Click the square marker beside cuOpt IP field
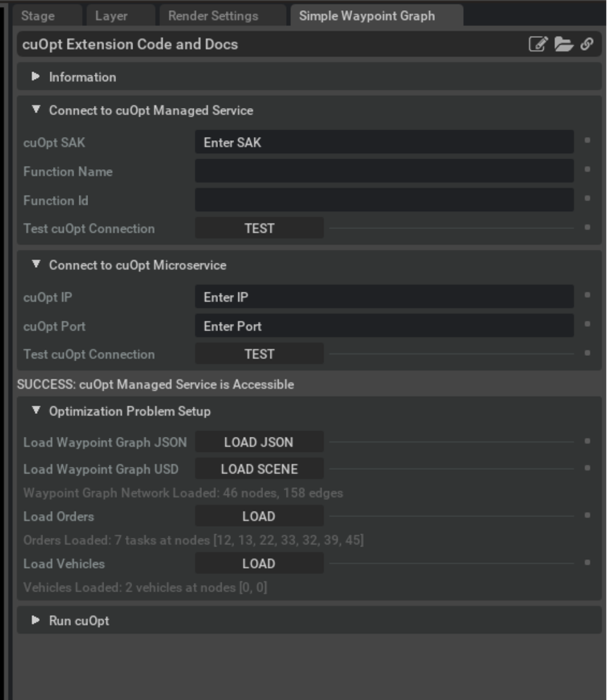The width and height of the screenshot is (607, 700). (x=587, y=296)
